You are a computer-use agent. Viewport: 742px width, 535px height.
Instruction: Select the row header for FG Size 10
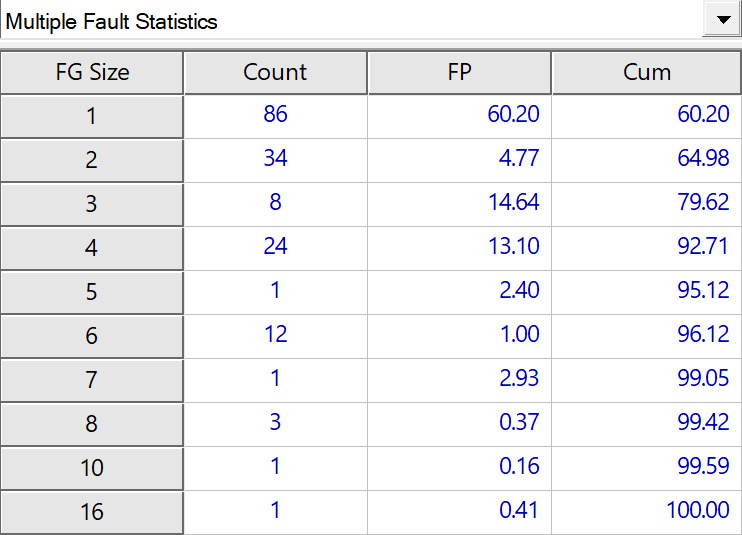tap(92, 468)
